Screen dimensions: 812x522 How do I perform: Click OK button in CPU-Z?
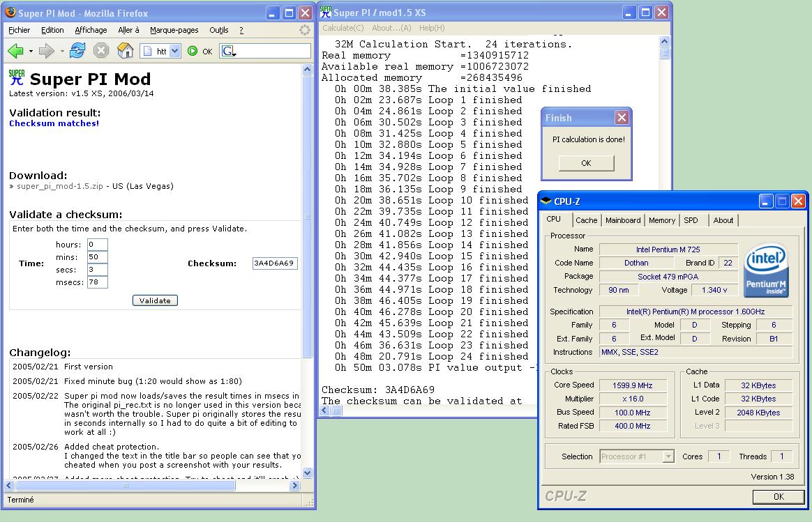(x=779, y=497)
